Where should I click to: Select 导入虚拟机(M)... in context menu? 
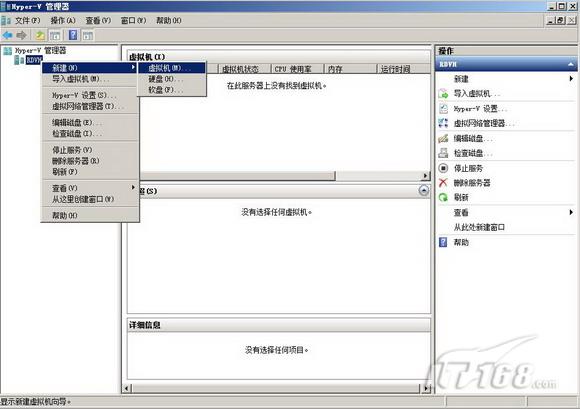89,79
